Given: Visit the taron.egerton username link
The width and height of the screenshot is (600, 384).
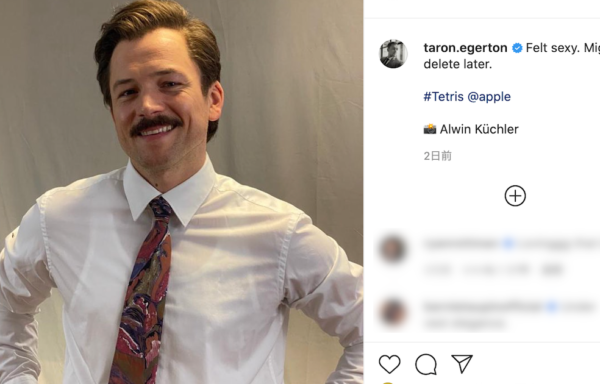Looking at the screenshot, I should click(x=465, y=48).
